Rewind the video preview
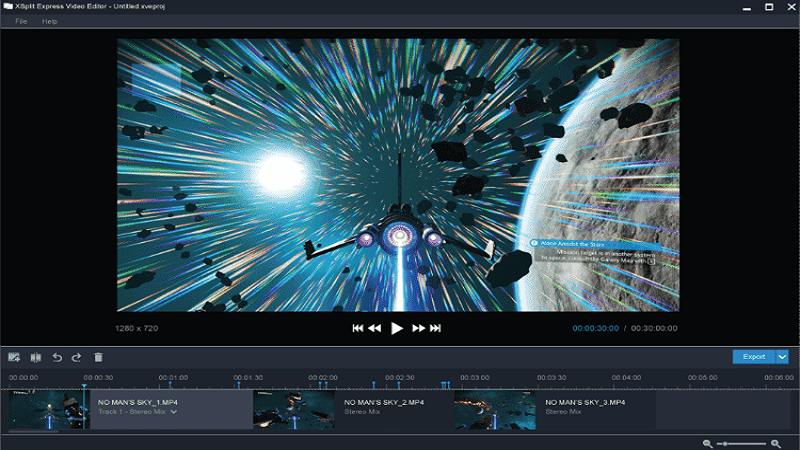The image size is (800, 450). click(375, 328)
